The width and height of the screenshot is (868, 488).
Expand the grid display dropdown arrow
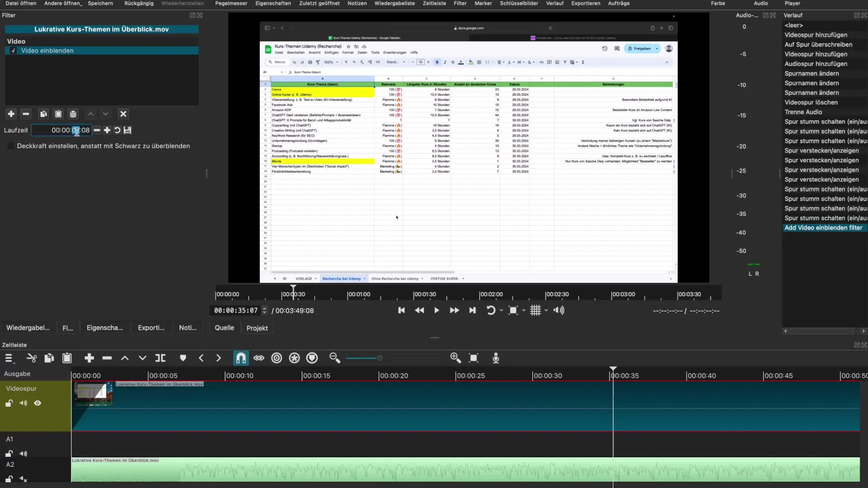click(546, 310)
